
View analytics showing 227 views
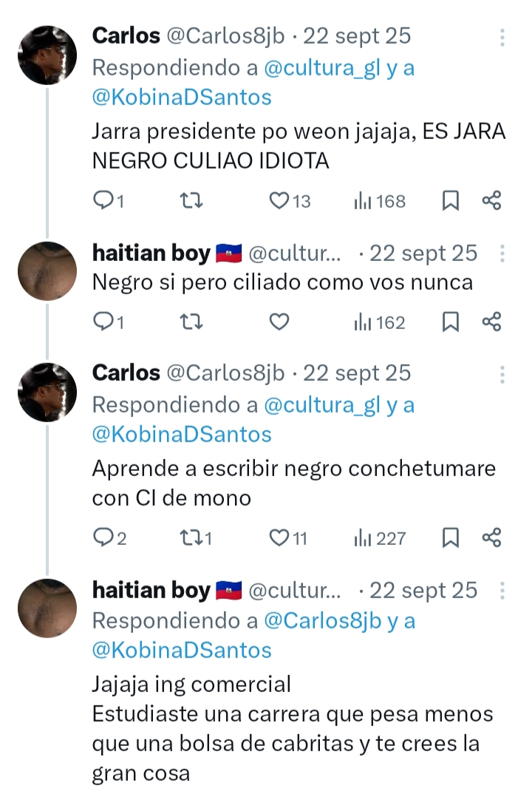pyautogui.click(x=380, y=538)
